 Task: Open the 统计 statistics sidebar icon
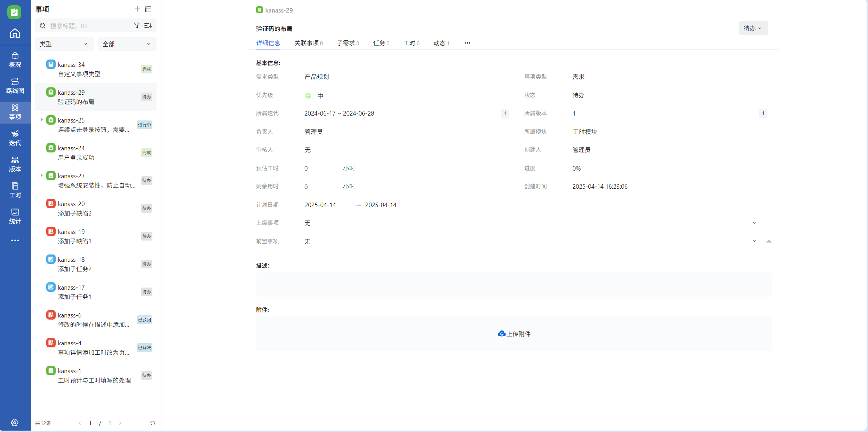click(x=15, y=216)
